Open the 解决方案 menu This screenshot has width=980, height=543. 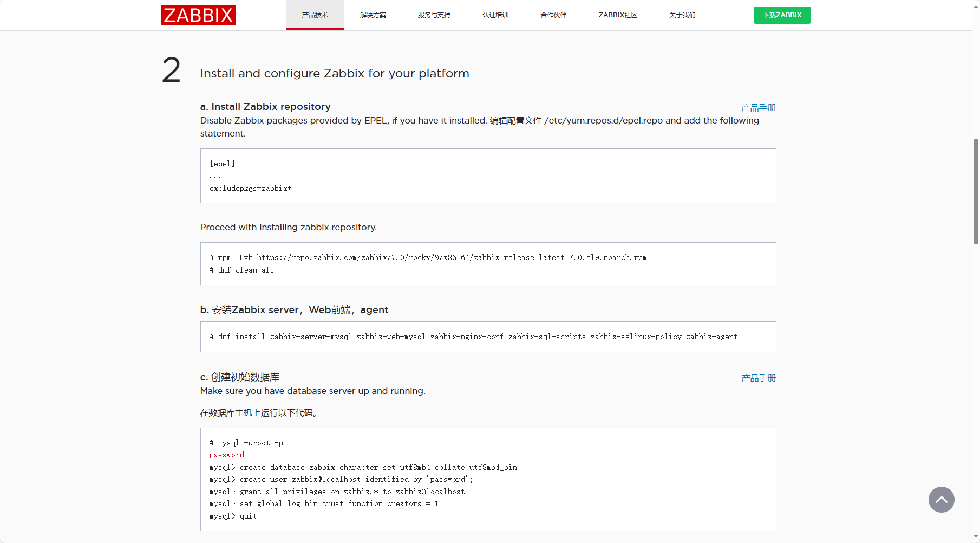[x=373, y=15]
